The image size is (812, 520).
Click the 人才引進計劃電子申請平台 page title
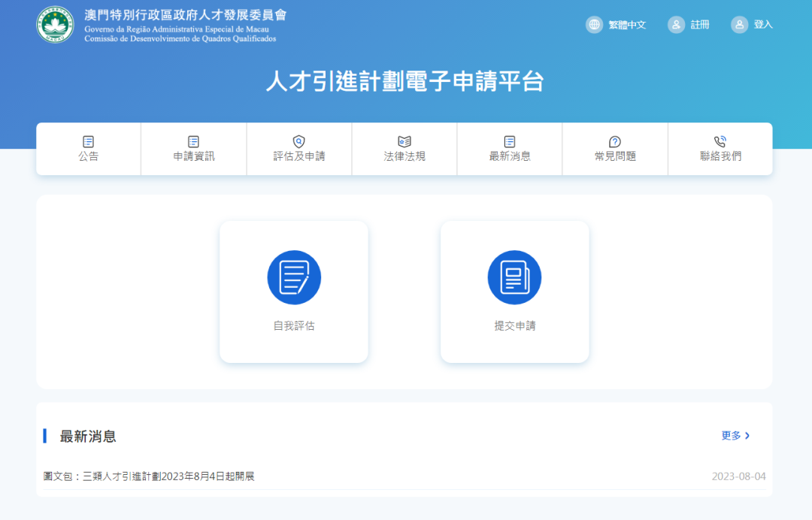coord(404,82)
